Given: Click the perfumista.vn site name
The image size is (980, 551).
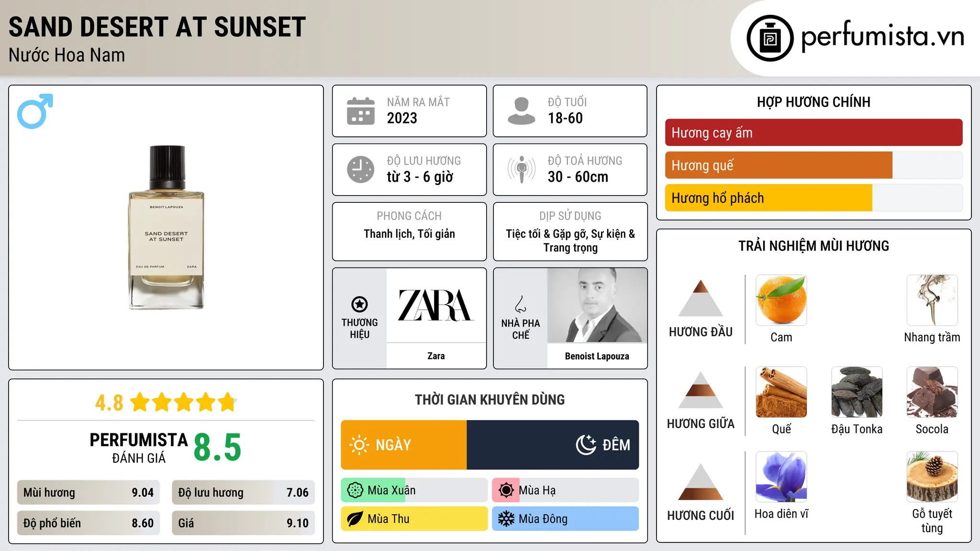Looking at the screenshot, I should click(x=882, y=36).
